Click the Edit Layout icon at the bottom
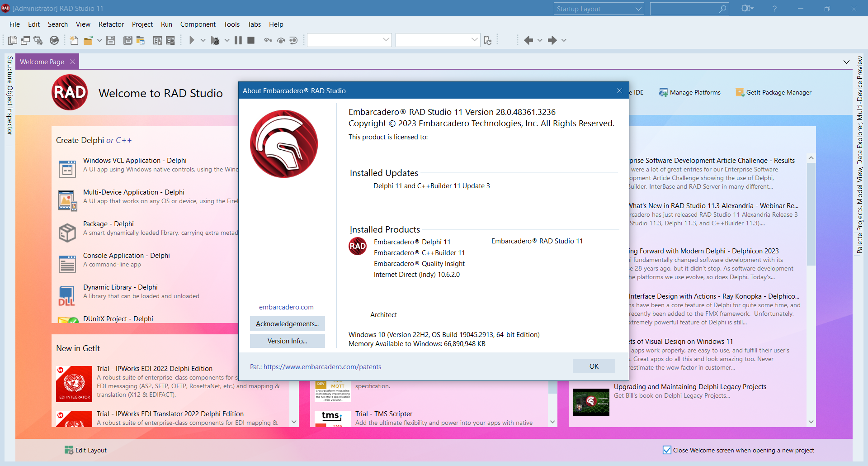This screenshot has height=466, width=868. (x=69, y=450)
